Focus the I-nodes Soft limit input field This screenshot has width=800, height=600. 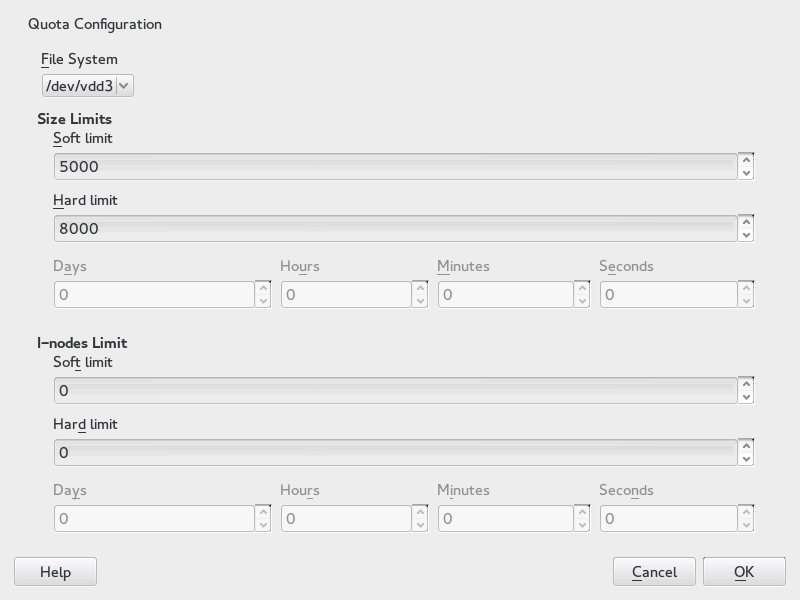395,390
